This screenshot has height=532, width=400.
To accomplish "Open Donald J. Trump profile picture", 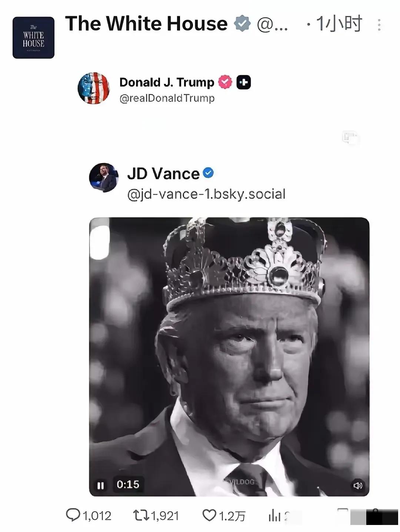I will click(x=94, y=88).
